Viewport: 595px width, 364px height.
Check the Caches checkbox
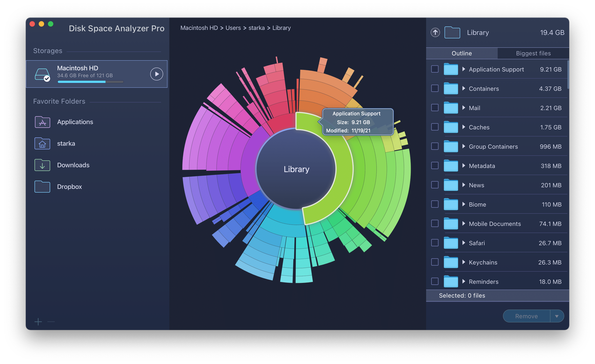tap(435, 127)
